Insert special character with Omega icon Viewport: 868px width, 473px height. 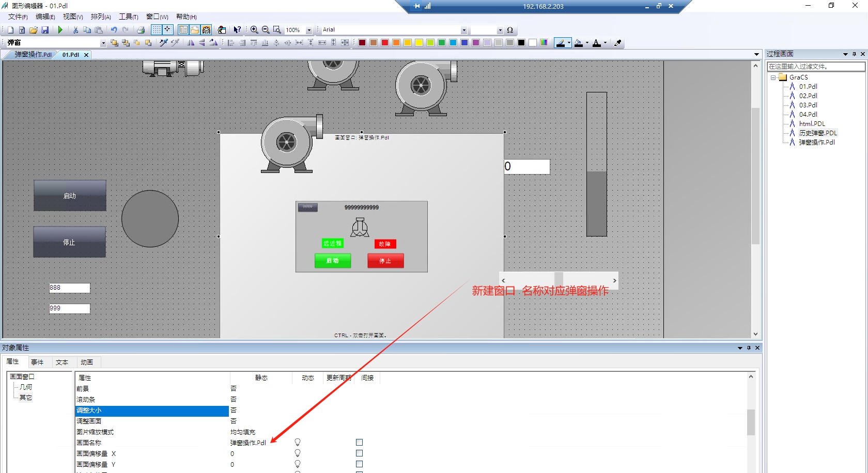click(x=510, y=30)
